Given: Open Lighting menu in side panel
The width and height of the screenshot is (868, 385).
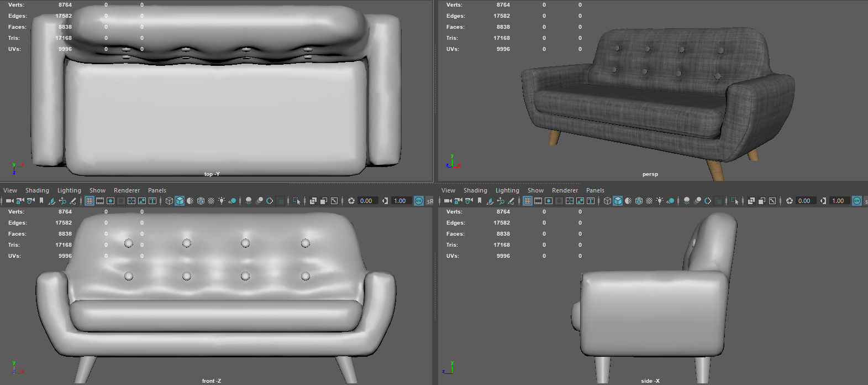Looking at the screenshot, I should [x=507, y=190].
